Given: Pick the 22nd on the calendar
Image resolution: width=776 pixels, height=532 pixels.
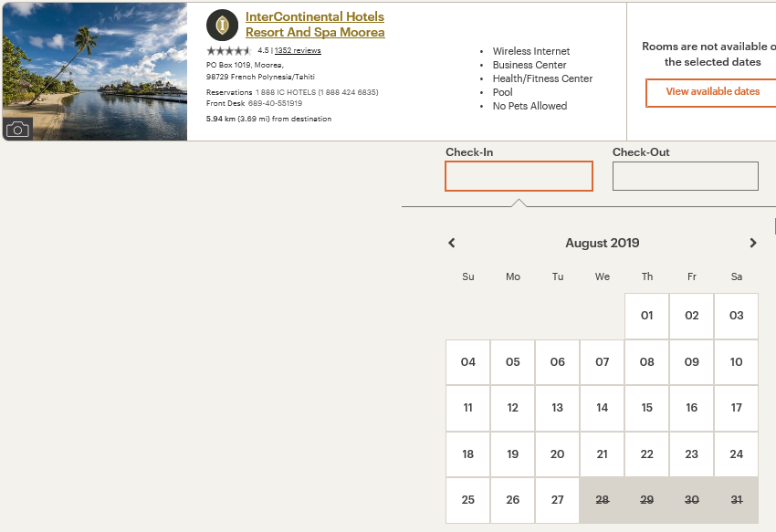Looking at the screenshot, I should click(x=647, y=454).
